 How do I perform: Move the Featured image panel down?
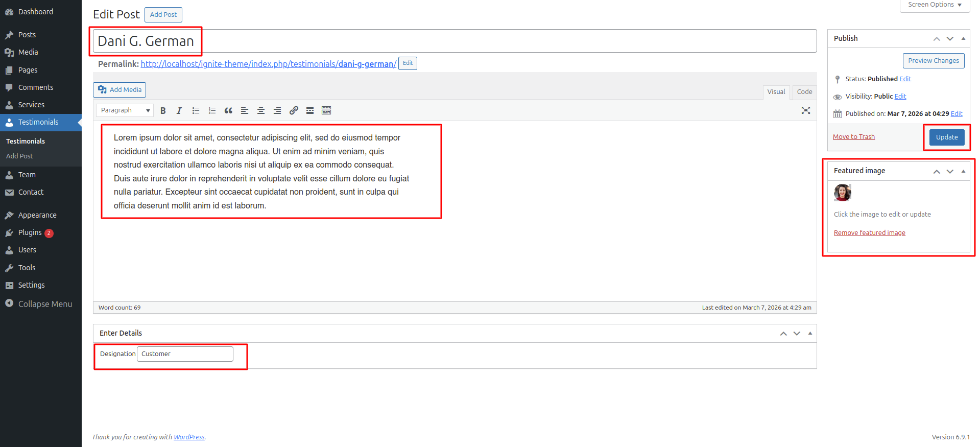click(x=950, y=171)
